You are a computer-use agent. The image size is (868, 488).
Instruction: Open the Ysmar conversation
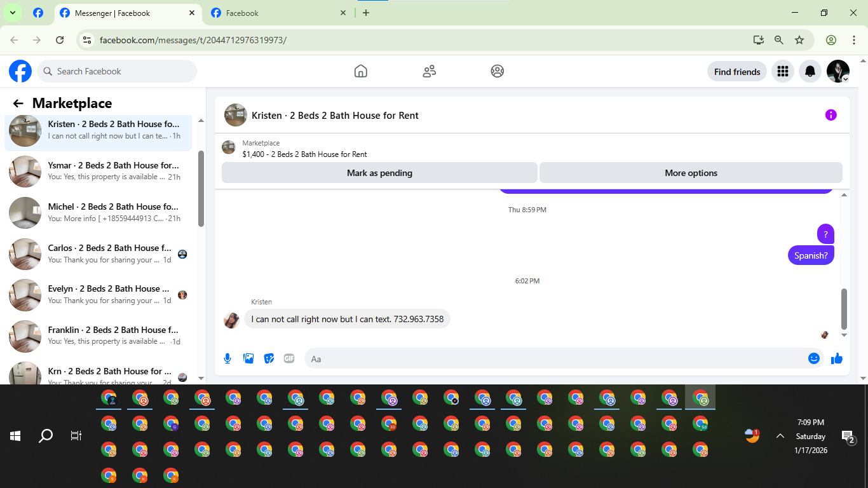[x=98, y=172]
